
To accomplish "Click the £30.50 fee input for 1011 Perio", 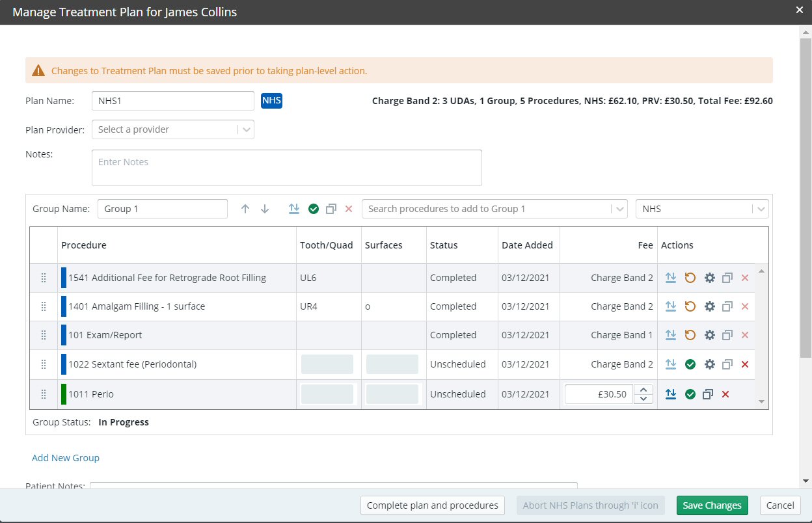I will point(599,394).
